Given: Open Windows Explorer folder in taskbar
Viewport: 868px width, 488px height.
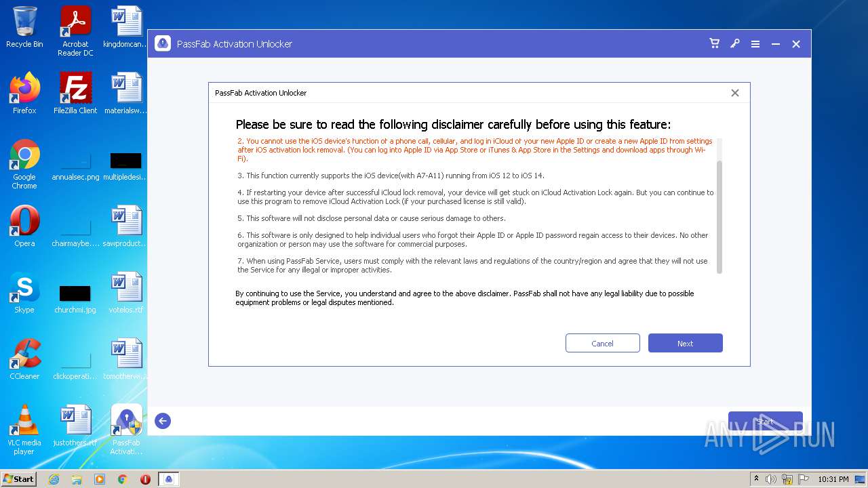Looking at the screenshot, I should coord(77,479).
